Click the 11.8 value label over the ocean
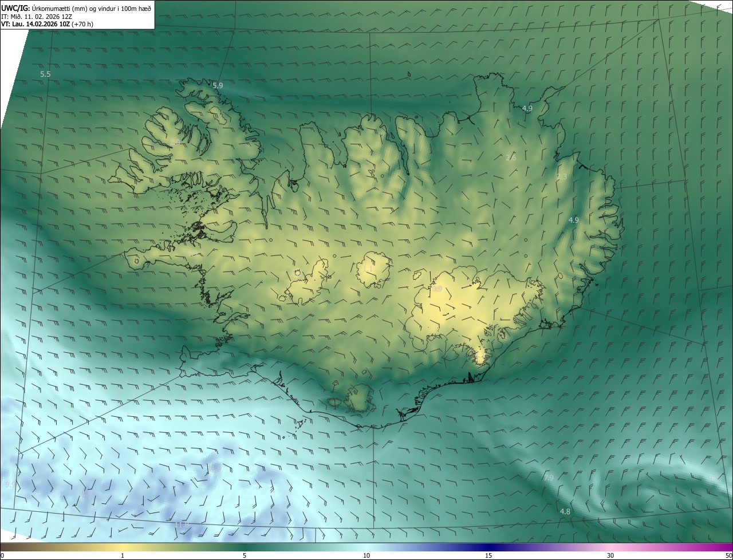Viewport: 733px width, 560px height. click(182, 524)
